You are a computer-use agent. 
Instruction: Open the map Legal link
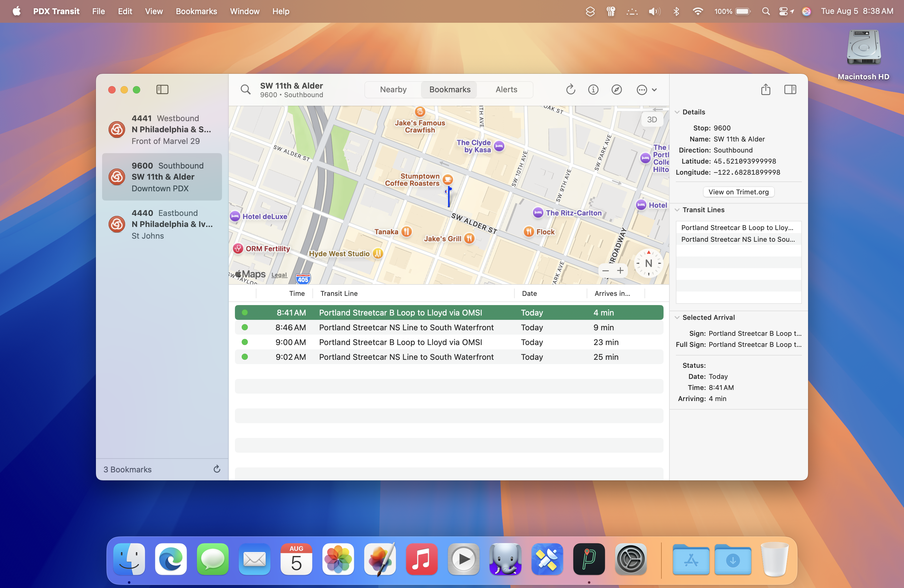click(279, 275)
